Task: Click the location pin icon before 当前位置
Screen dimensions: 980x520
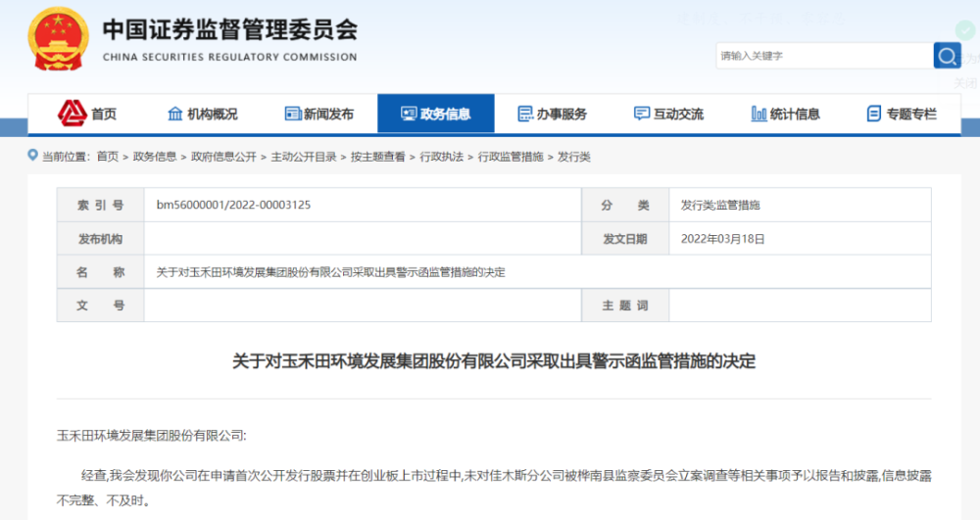Action: coord(33,155)
